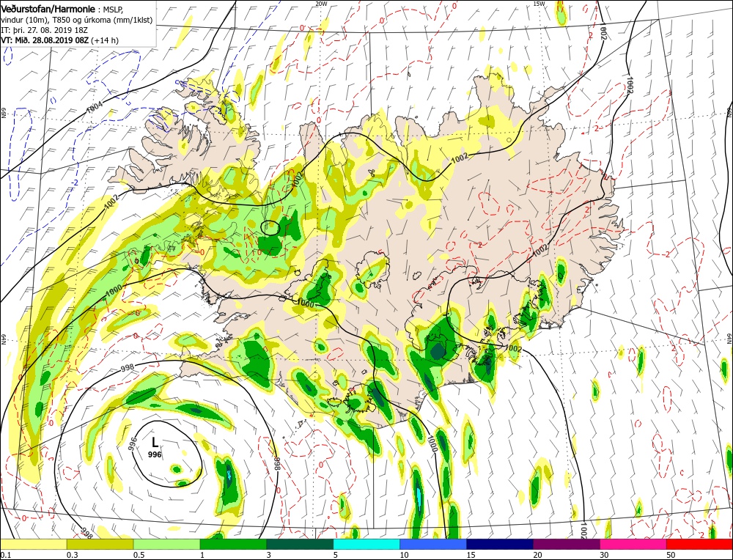Click the cyan 5–10 legend color band
The height and width of the screenshot is (560, 733).
tap(366, 544)
